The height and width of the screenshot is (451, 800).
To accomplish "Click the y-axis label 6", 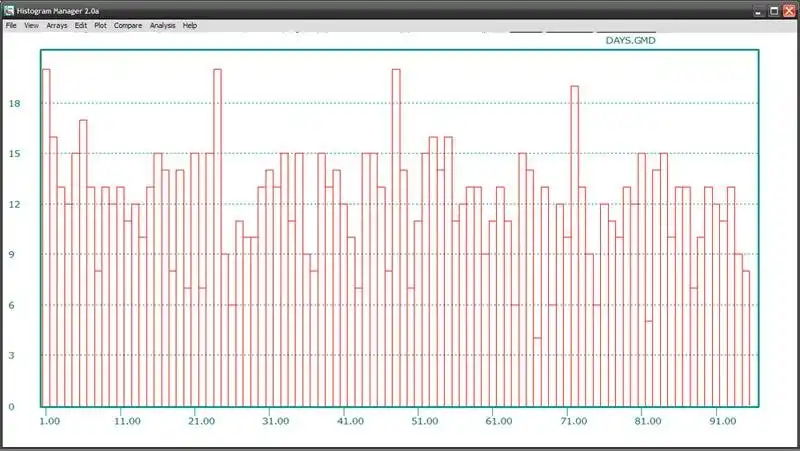I will [x=12, y=305].
